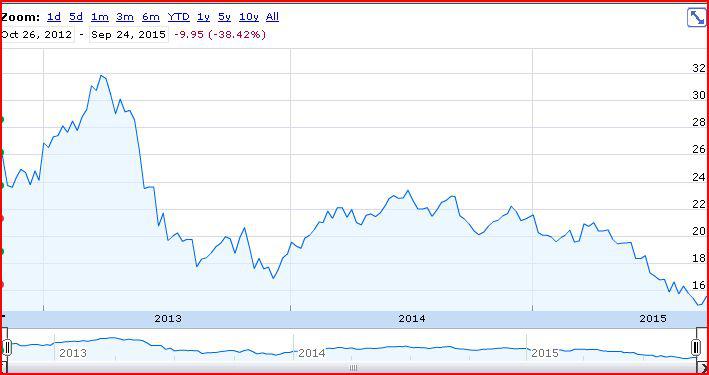Click the -9.95 (-38.42%) change value

[x=221, y=35]
